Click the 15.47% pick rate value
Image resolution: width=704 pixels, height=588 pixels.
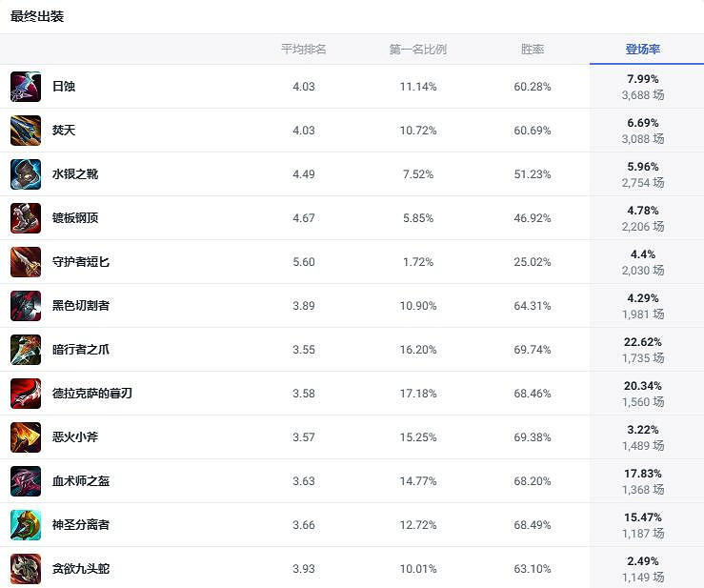(642, 517)
